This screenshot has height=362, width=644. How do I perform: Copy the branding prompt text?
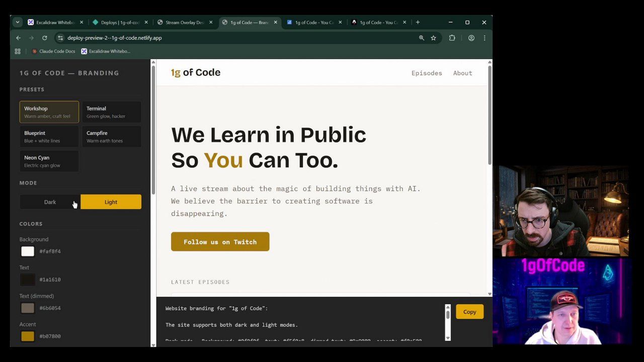(469, 312)
